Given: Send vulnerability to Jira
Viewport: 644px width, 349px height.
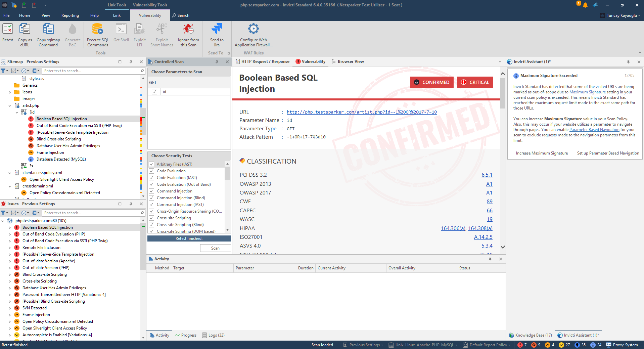Looking at the screenshot, I should tap(217, 35).
